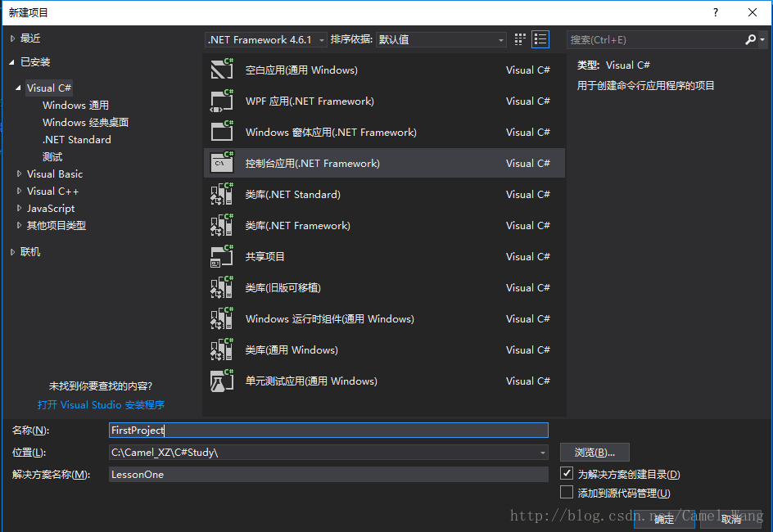The image size is (773, 532).
Task: Click the 位置 path text C:\Camel_XZ\C#Study\
Action: click(x=165, y=452)
